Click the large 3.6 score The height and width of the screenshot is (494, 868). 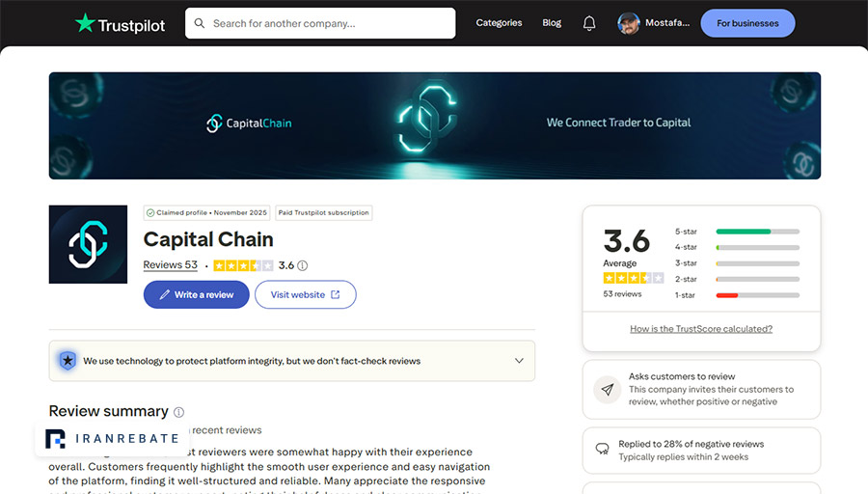[627, 241]
